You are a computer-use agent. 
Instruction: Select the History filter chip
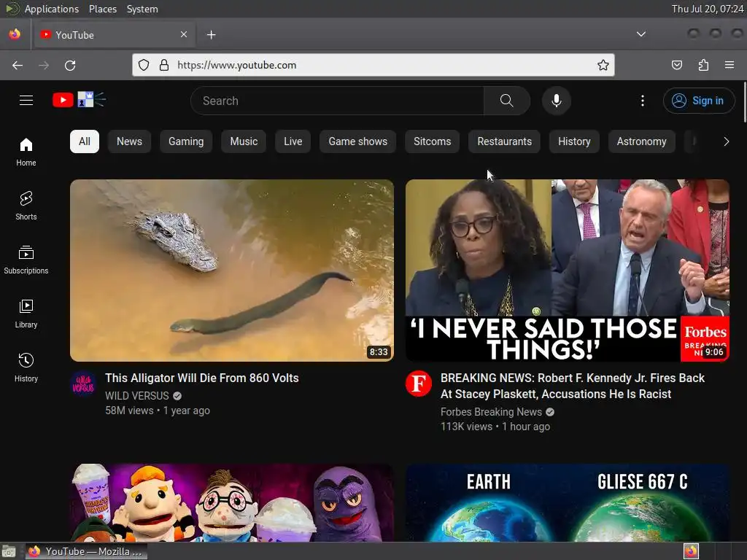pos(574,141)
